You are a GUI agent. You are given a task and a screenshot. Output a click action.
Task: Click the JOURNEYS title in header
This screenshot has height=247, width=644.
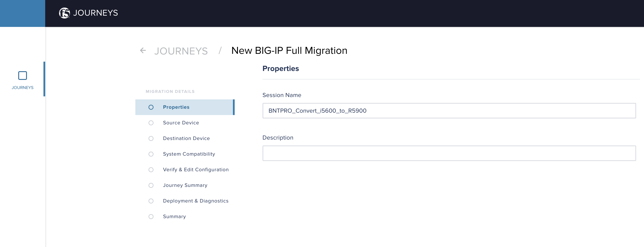(95, 13)
